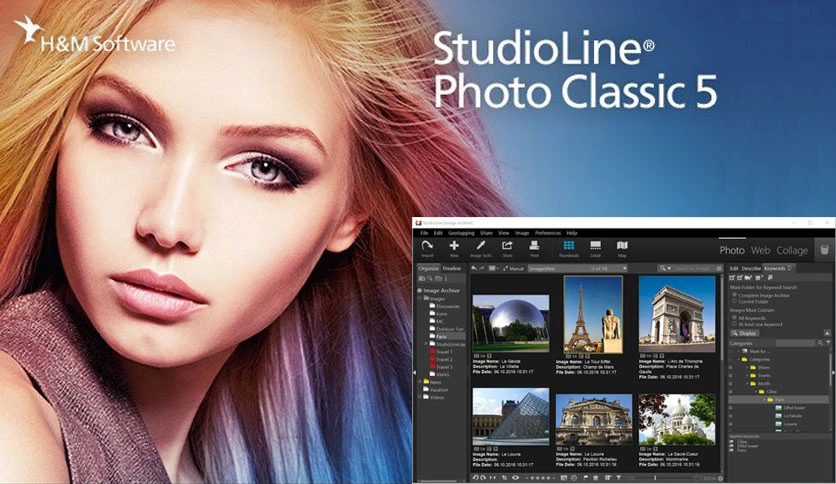Set star rating in bottom toolbar
Screen dimensions: 836x484
click(541, 478)
